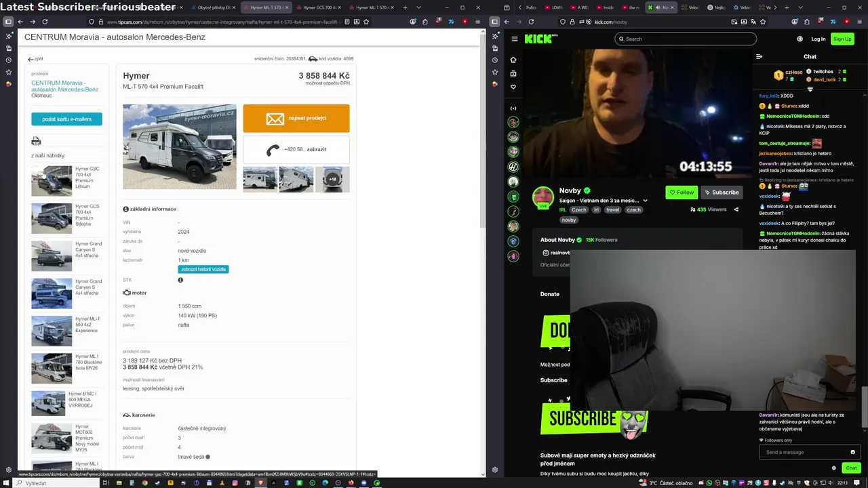Subscribe to the Novby channel
The height and width of the screenshot is (488, 868).
point(721,192)
